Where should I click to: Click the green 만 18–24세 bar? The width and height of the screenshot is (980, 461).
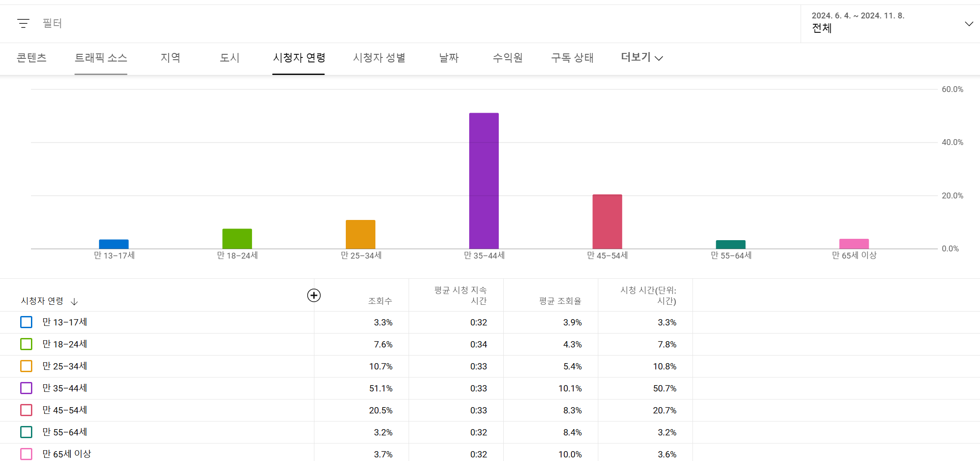(237, 239)
